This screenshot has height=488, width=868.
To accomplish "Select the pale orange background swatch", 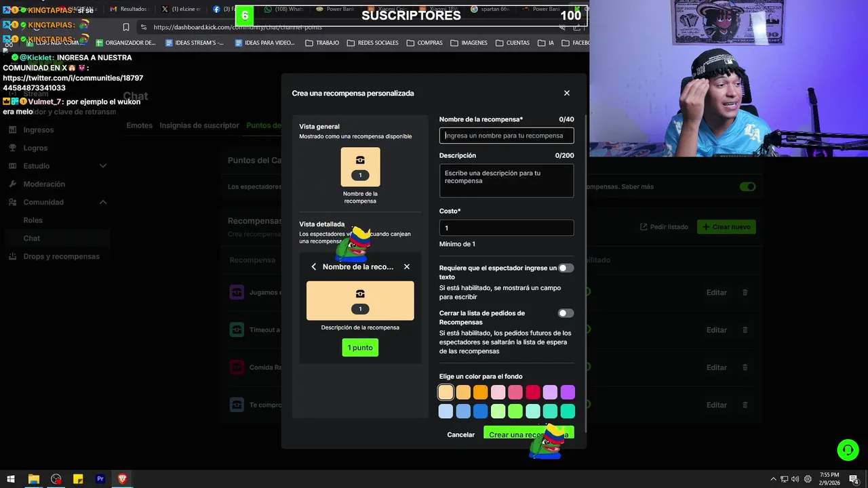I will (x=446, y=392).
